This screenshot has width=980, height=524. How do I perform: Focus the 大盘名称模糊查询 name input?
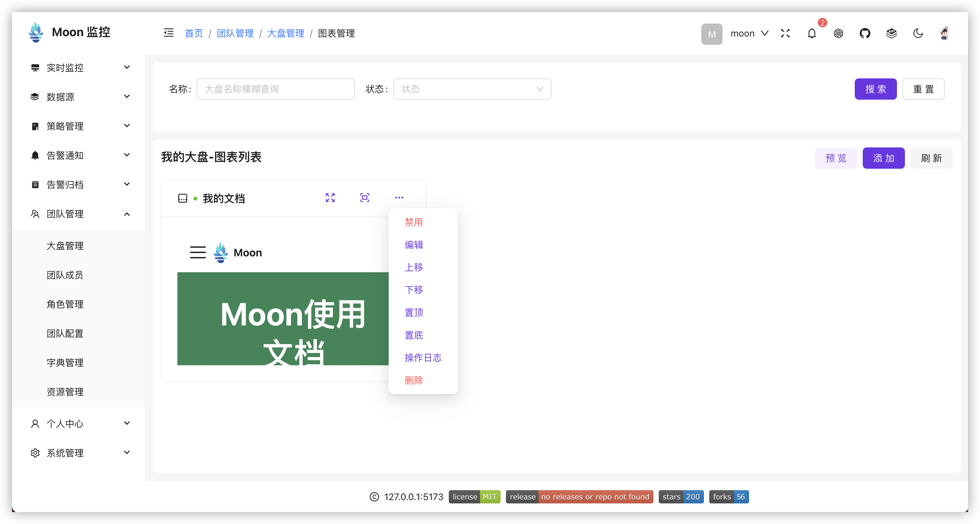(x=275, y=89)
